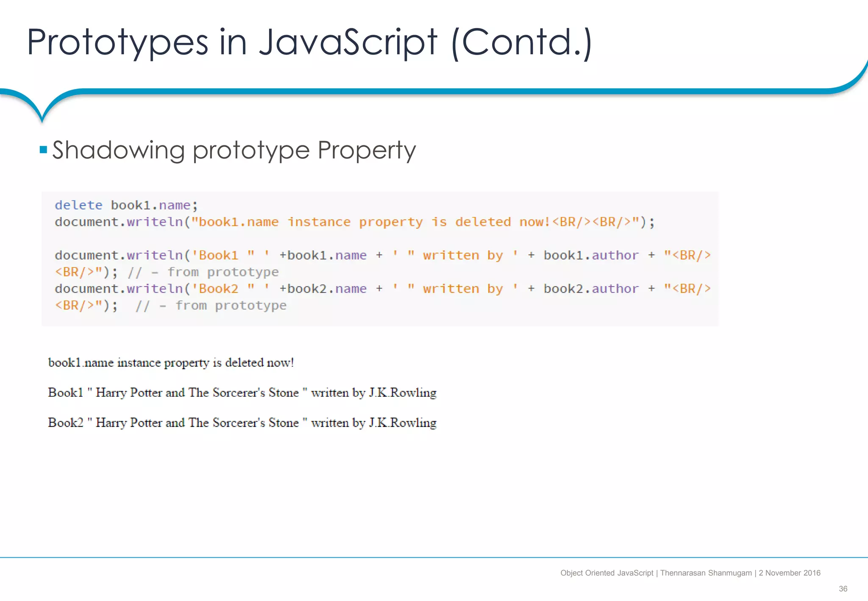The image size is (868, 601).
Task: Click the code line writing 'book1.name instance property is deleted now!'
Action: [x=355, y=222]
